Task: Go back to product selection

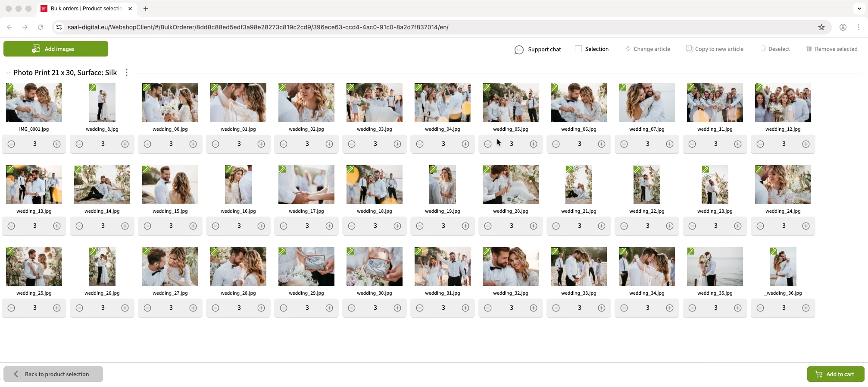Action: [x=53, y=374]
